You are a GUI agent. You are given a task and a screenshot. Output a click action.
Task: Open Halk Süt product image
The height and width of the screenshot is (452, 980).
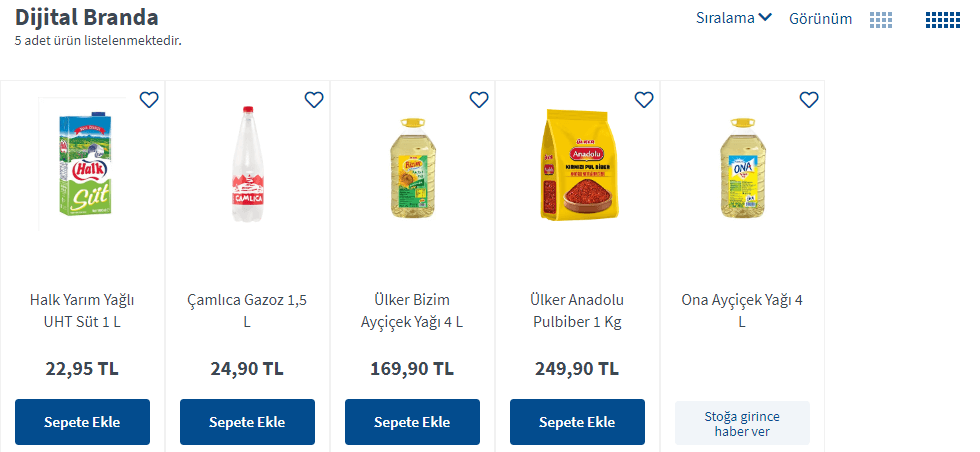click(83, 165)
